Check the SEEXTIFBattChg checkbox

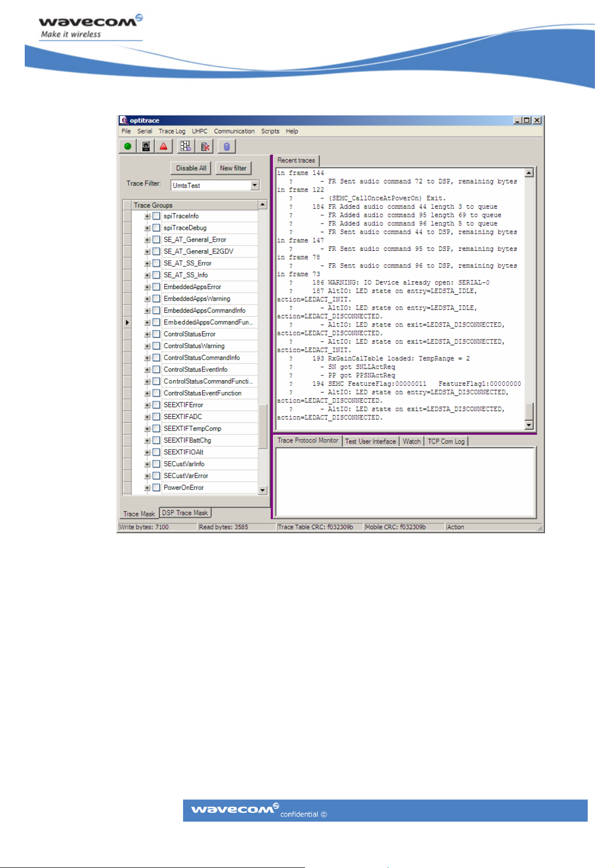click(156, 440)
